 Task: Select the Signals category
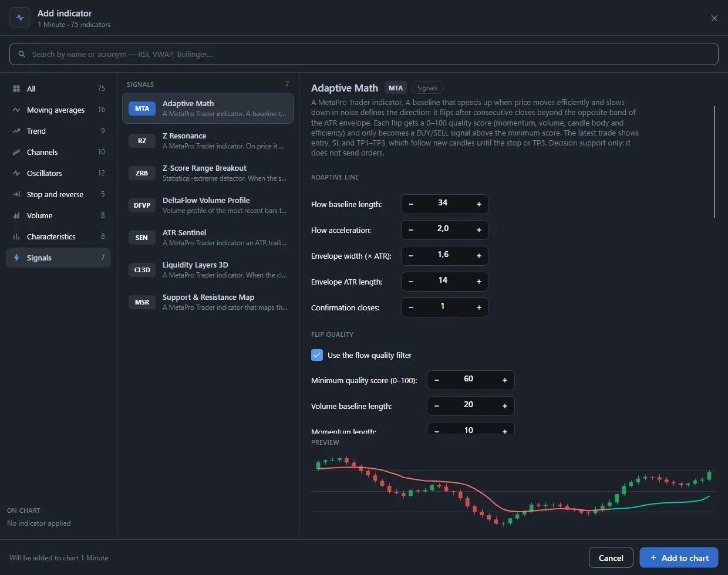pyautogui.click(x=58, y=258)
